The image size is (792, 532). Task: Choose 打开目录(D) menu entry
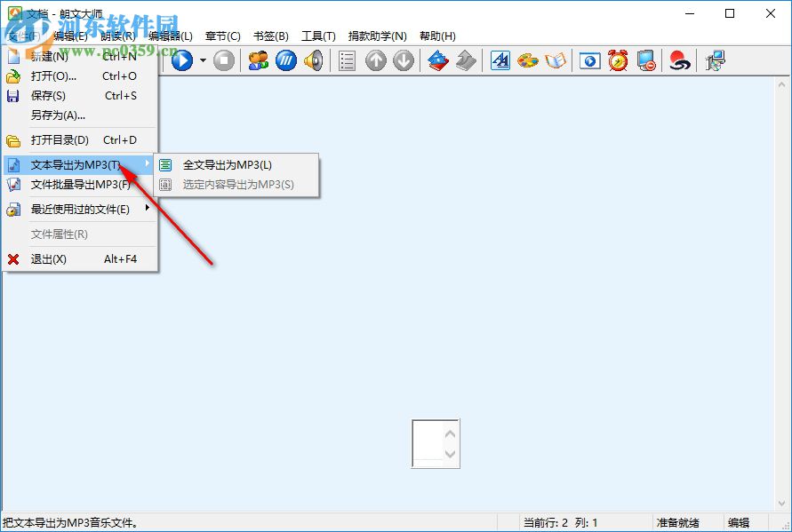click(x=80, y=140)
